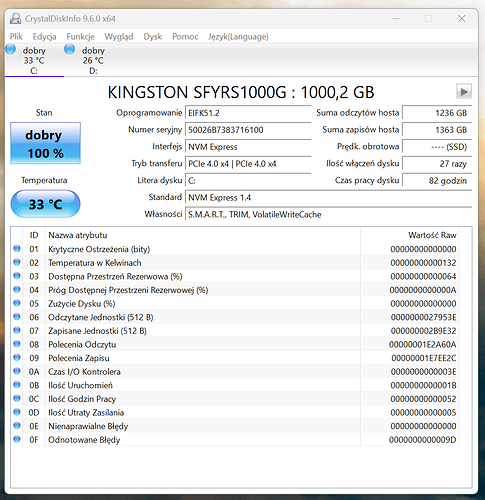
Task: Click status dot for attribute 03
Action: (17, 276)
